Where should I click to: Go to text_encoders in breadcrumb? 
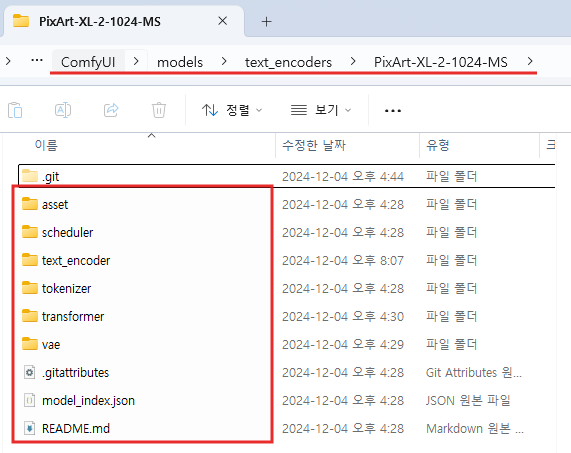(288, 62)
